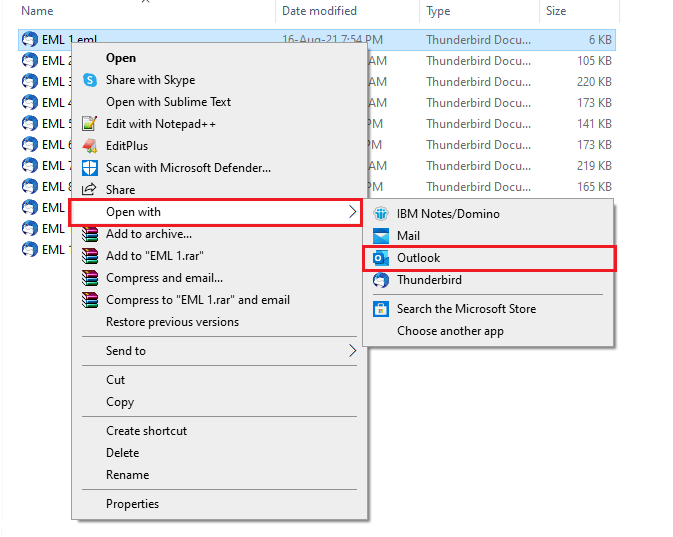This screenshot has height=537, width=673.
Task: Click the 165 KB size cell
Action: (x=594, y=187)
